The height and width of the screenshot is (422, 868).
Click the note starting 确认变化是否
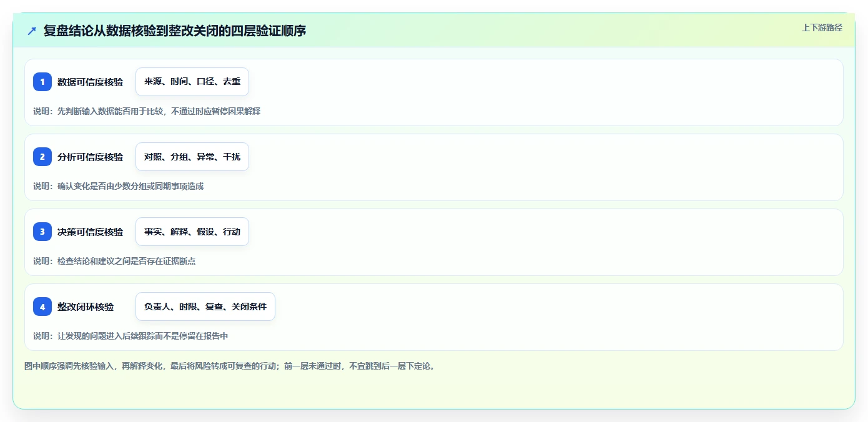119,186
